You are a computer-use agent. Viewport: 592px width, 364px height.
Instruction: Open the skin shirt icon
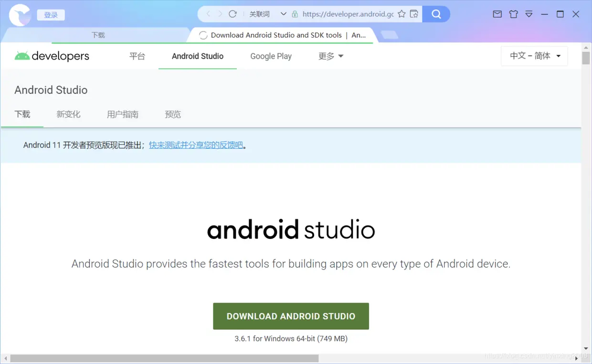coord(513,14)
